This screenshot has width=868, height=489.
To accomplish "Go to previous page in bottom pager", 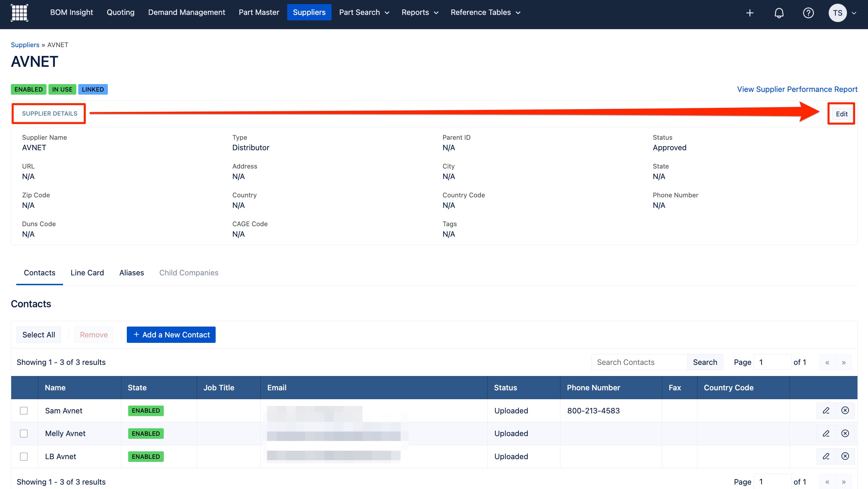I will point(827,482).
